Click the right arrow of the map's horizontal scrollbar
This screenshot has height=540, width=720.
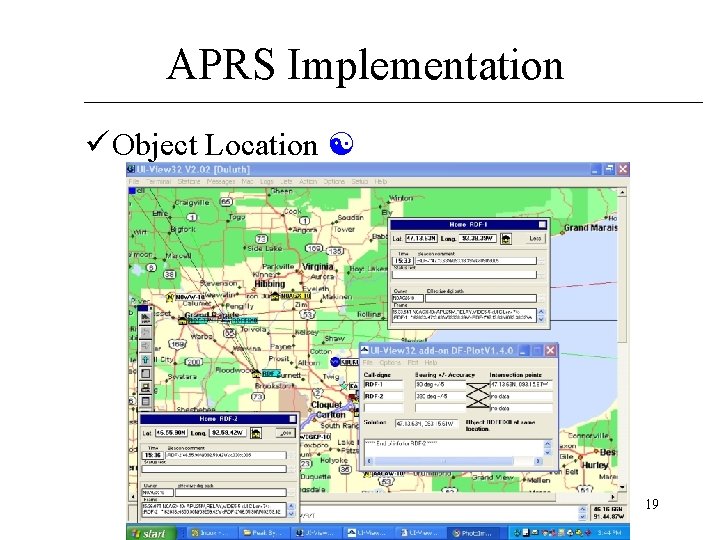click(x=613, y=497)
